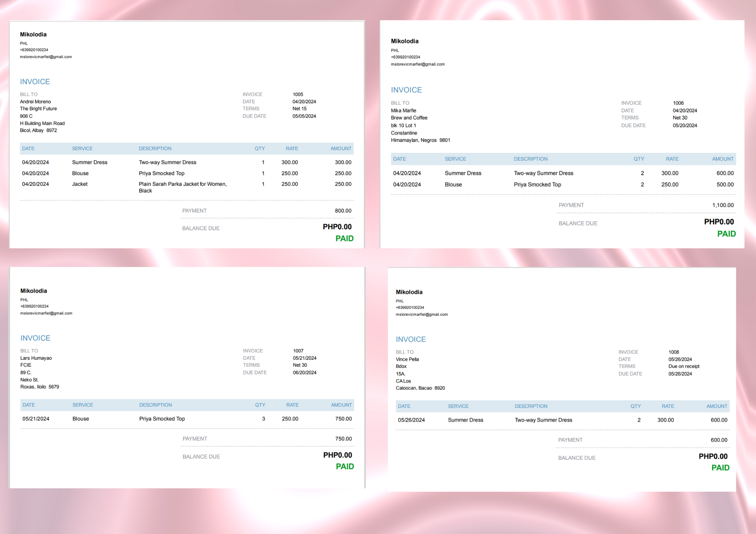Screen dimensions: 756x534
Task: Click the Due on receipt terms
Action: 683,366
